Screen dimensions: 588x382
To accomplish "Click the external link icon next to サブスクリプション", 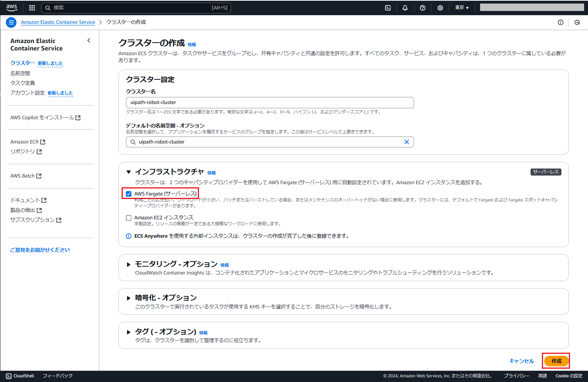I will click(x=59, y=220).
